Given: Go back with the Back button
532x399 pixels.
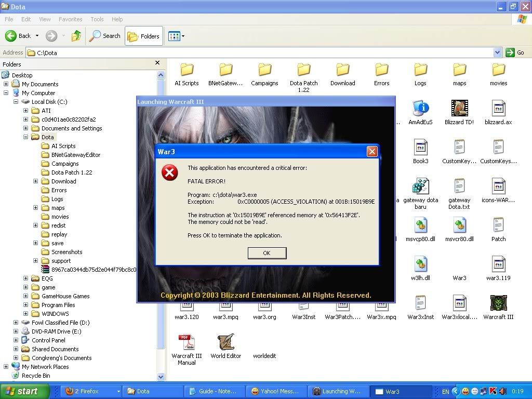Looking at the screenshot, I should pyautogui.click(x=18, y=36).
